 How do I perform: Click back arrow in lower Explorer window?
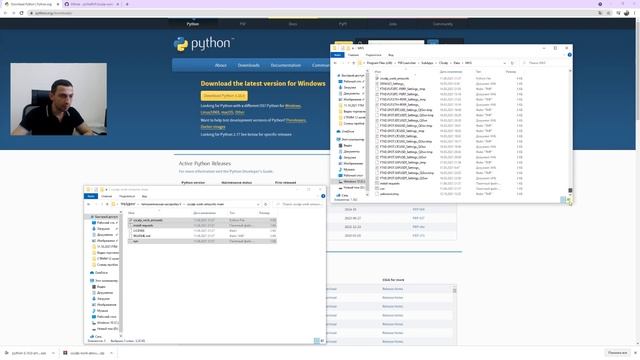click(89, 204)
